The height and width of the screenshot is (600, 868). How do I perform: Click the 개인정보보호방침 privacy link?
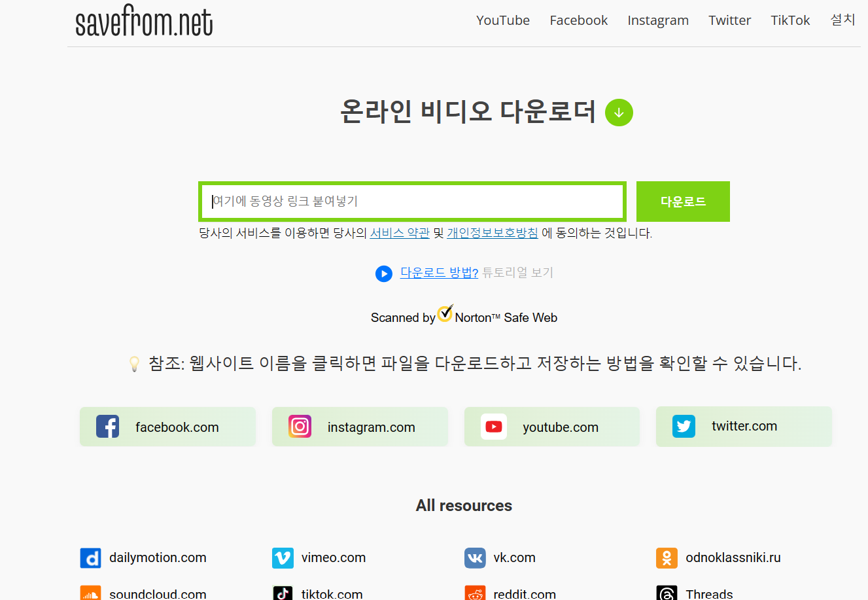[x=492, y=232]
